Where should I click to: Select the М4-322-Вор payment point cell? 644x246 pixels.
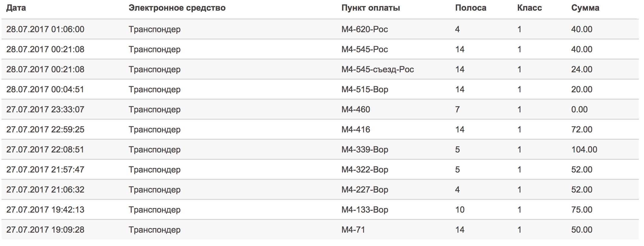365,169
